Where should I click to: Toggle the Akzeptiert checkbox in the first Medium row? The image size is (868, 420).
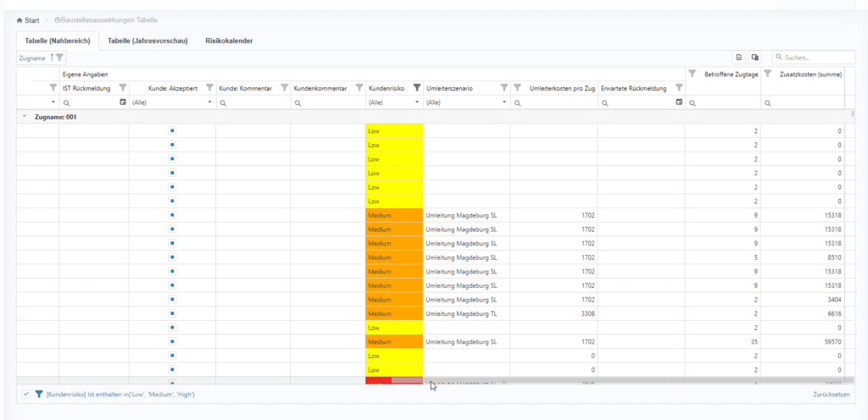[x=171, y=215]
